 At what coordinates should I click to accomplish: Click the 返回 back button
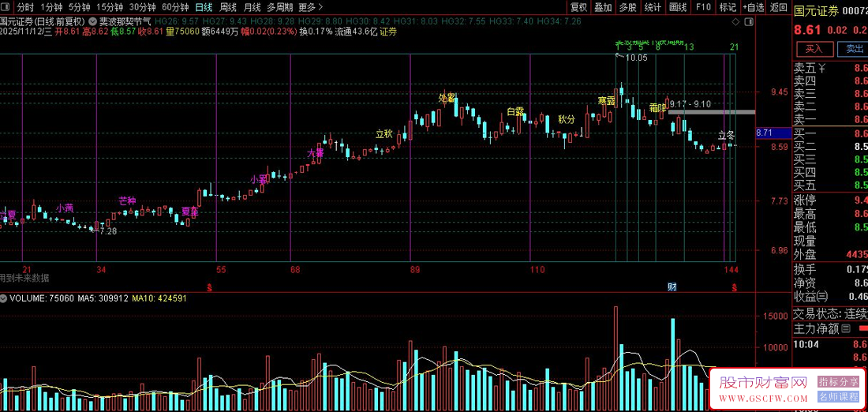pyautogui.click(x=778, y=8)
